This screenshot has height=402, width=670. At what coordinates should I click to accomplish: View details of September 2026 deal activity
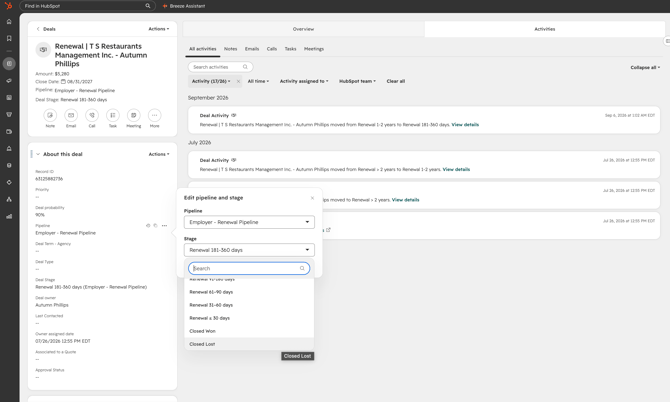pos(465,125)
